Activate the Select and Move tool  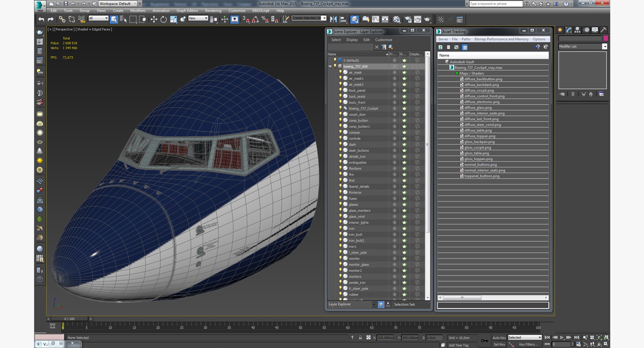[x=154, y=19]
